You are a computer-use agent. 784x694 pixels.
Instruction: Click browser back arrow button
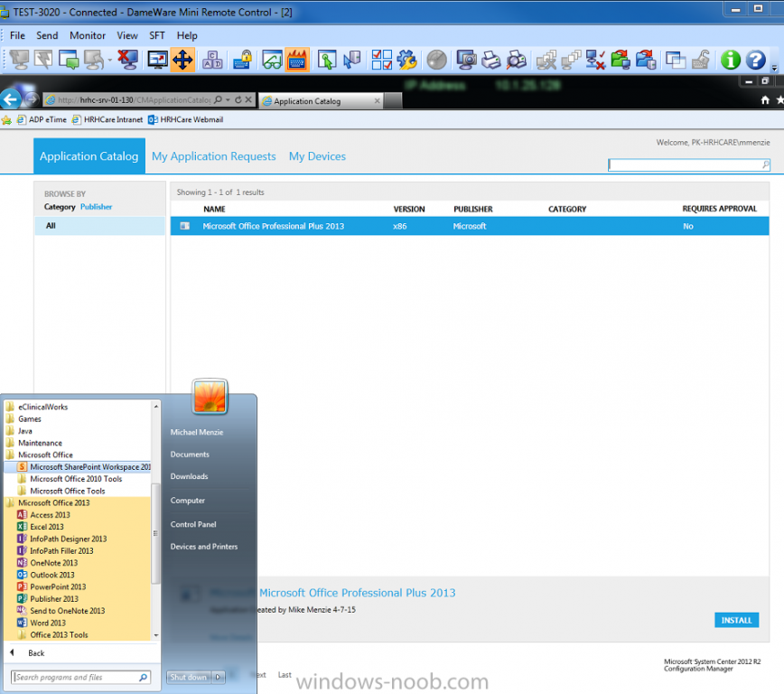coord(10,99)
